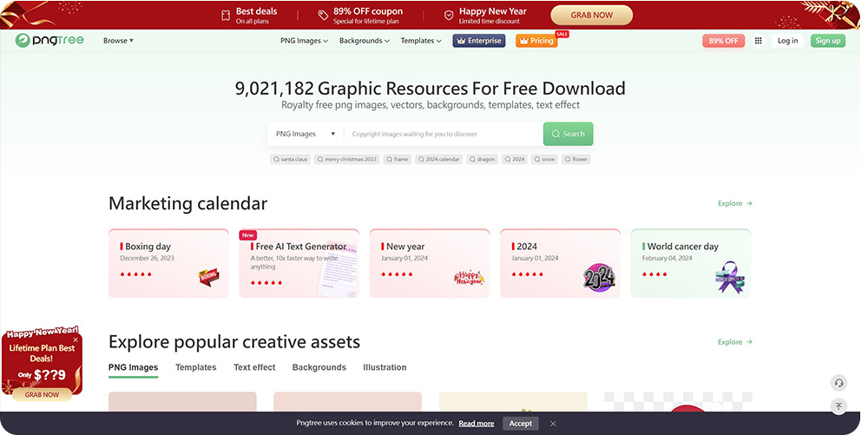The width and height of the screenshot is (868, 435).
Task: Click the purple cancer ribbon image
Action: click(x=730, y=277)
